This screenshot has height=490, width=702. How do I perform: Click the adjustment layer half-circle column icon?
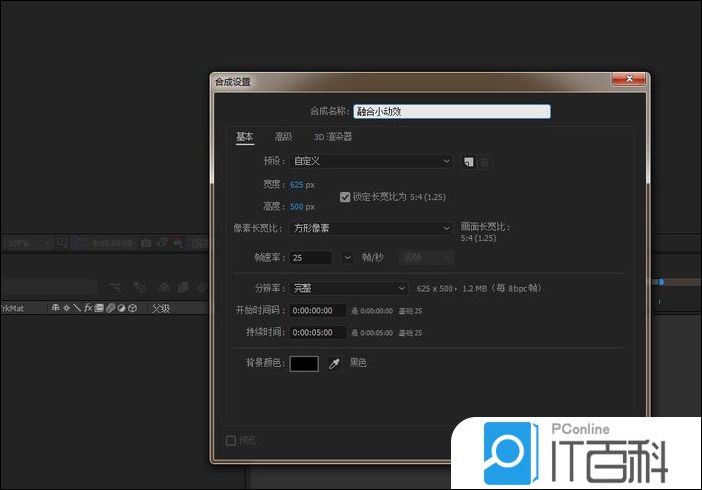click(121, 308)
